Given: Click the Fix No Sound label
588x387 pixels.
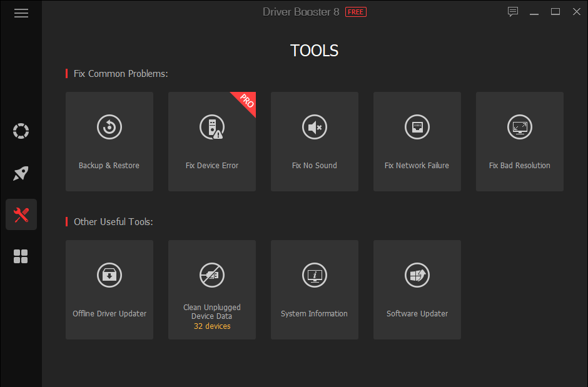Looking at the screenshot, I should pyautogui.click(x=315, y=166).
